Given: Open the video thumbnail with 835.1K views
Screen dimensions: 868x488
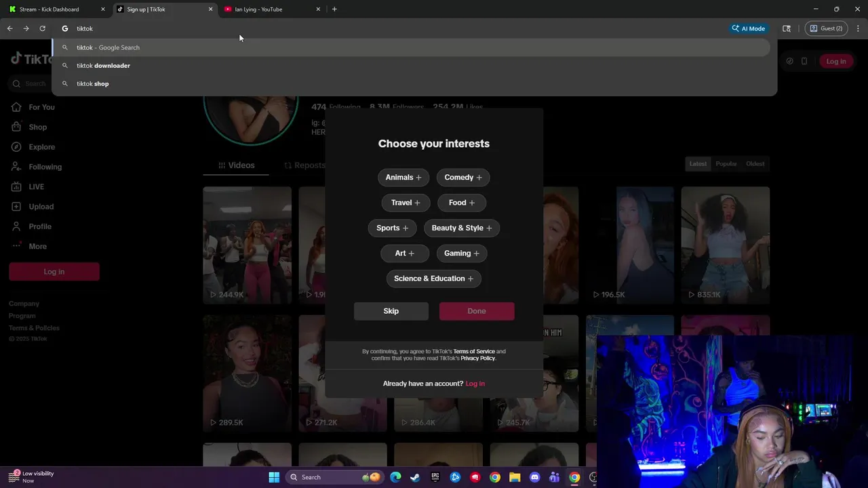Looking at the screenshot, I should pos(726,245).
